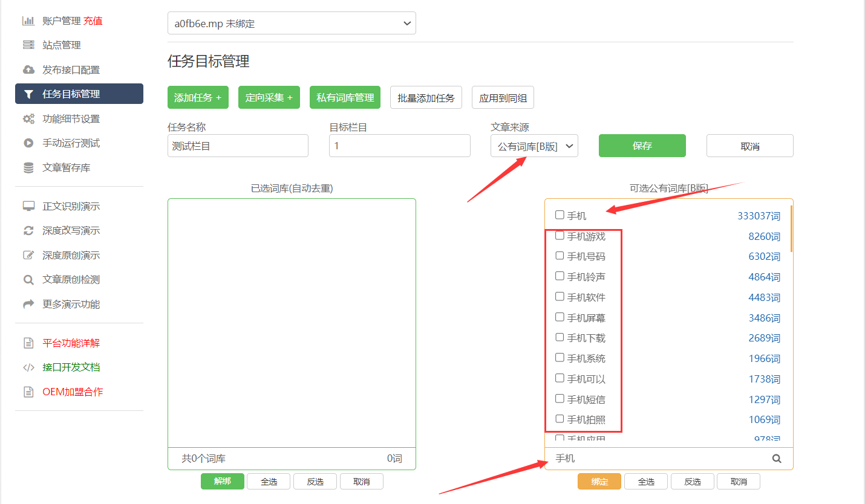Click the gears icon beside 功能细节设置
The image size is (865, 504).
(x=28, y=119)
